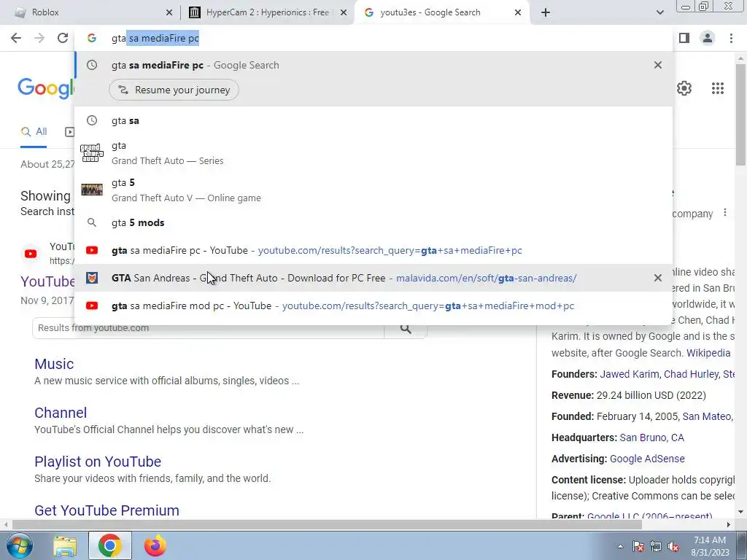
Task: Toggle the Chrome side panel icon
Action: coord(684,38)
